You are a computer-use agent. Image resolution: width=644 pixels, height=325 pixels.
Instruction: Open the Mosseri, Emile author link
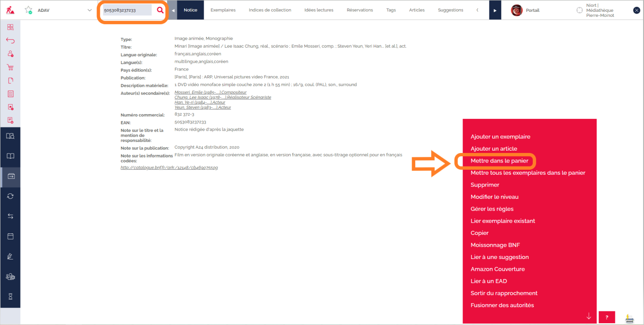pyautogui.click(x=211, y=92)
